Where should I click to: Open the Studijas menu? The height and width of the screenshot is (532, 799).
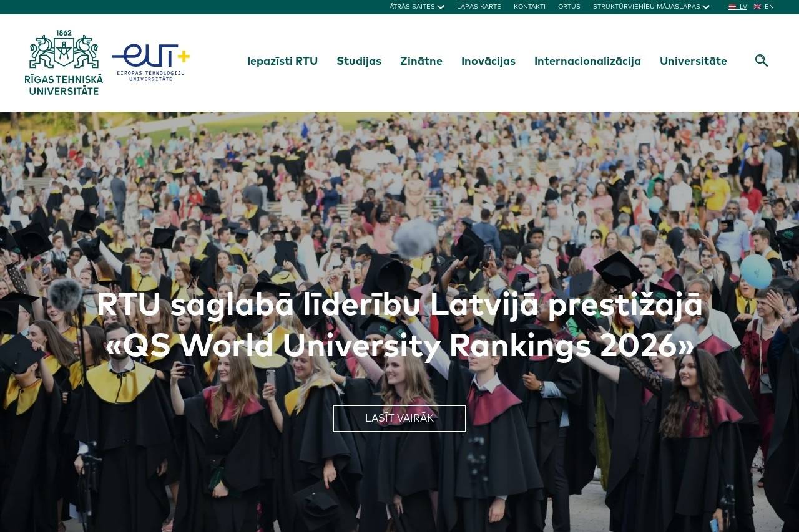pos(359,61)
